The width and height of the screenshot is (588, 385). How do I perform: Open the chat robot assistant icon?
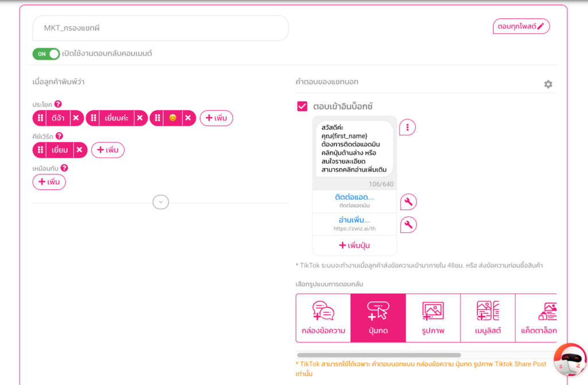coord(570,360)
